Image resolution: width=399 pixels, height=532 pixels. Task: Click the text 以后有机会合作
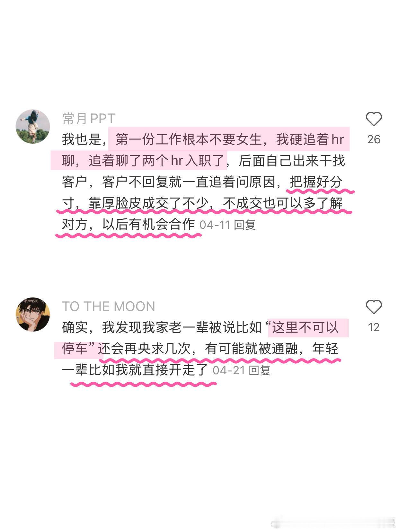pyautogui.click(x=148, y=224)
